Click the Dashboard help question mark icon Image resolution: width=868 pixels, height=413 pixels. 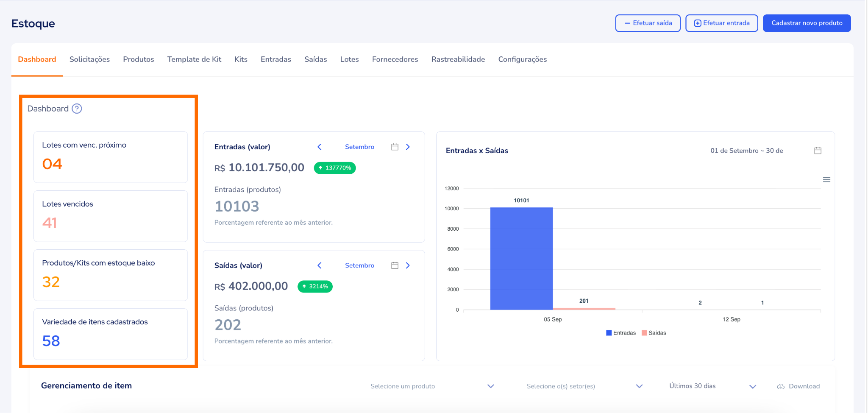pos(77,109)
